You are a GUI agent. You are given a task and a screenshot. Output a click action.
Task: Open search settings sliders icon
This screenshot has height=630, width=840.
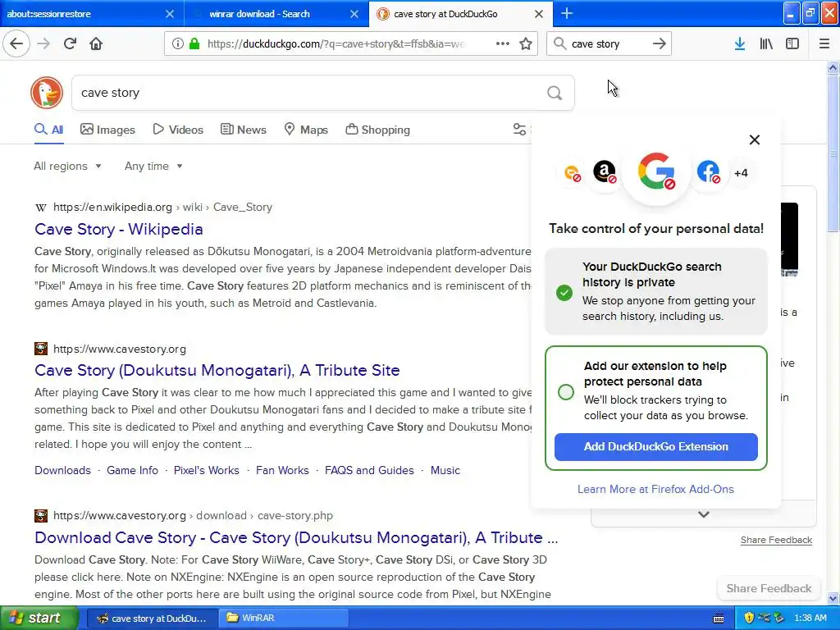pos(519,129)
